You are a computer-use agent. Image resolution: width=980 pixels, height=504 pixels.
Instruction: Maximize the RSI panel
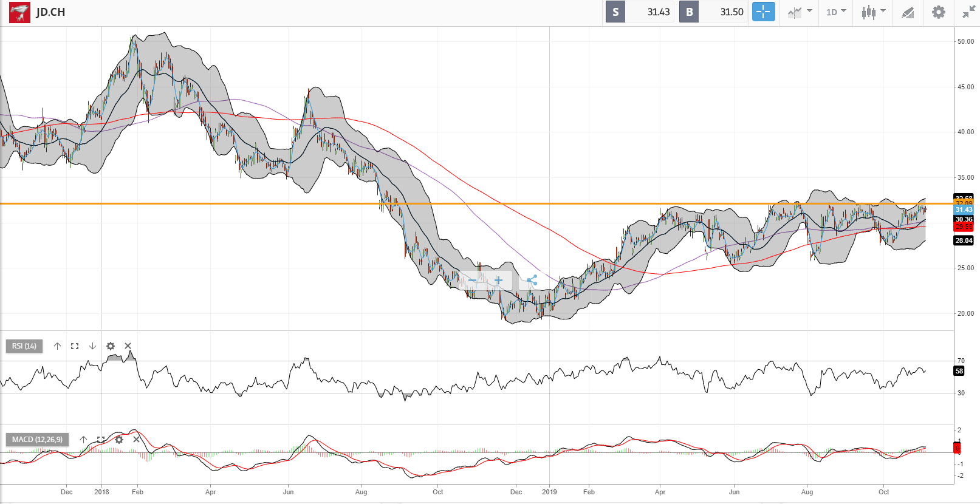(75, 346)
